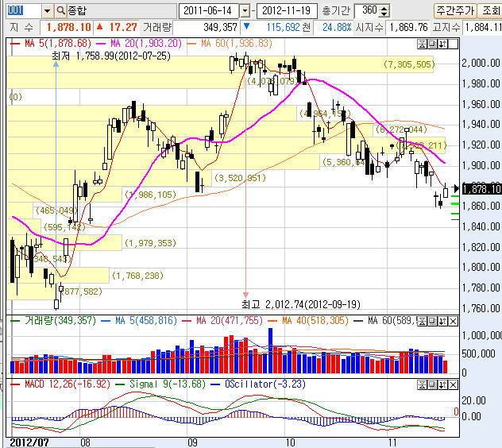Click the volume profile label (6,272,044)
502x448 pixels.
coord(401,129)
